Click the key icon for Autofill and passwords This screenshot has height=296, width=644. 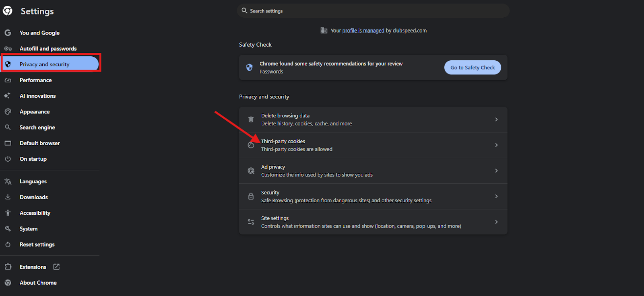coord(8,48)
